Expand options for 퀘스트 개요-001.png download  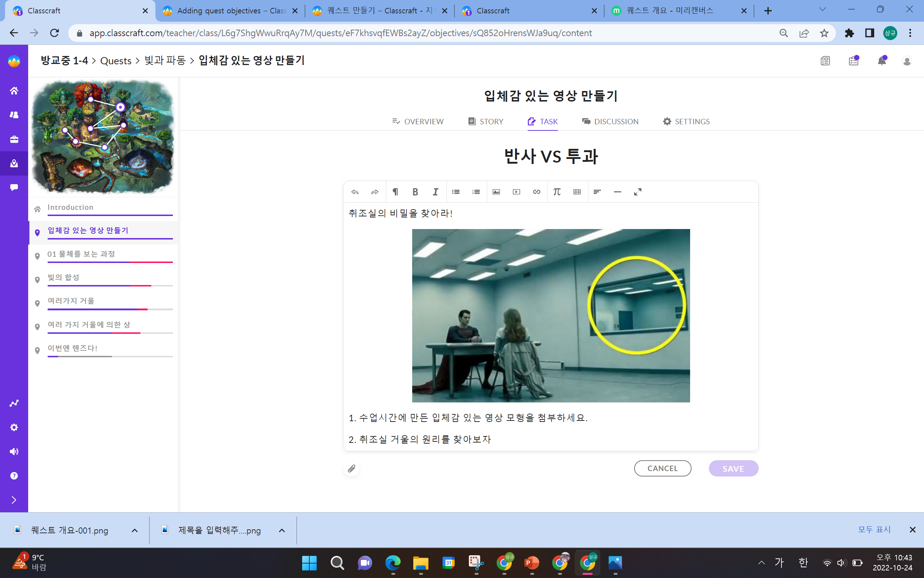coord(135,530)
